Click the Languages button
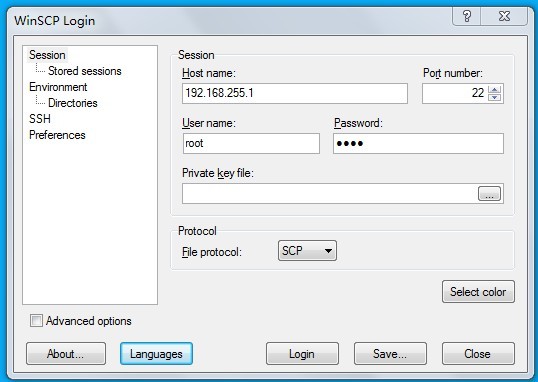Screen dimensions: 538x382 click(156, 354)
